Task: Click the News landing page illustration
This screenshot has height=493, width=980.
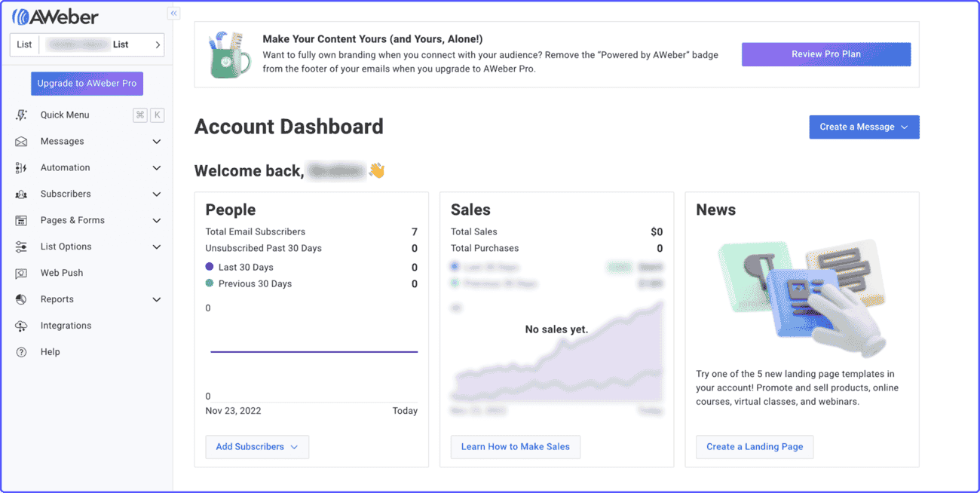Action: click(802, 297)
